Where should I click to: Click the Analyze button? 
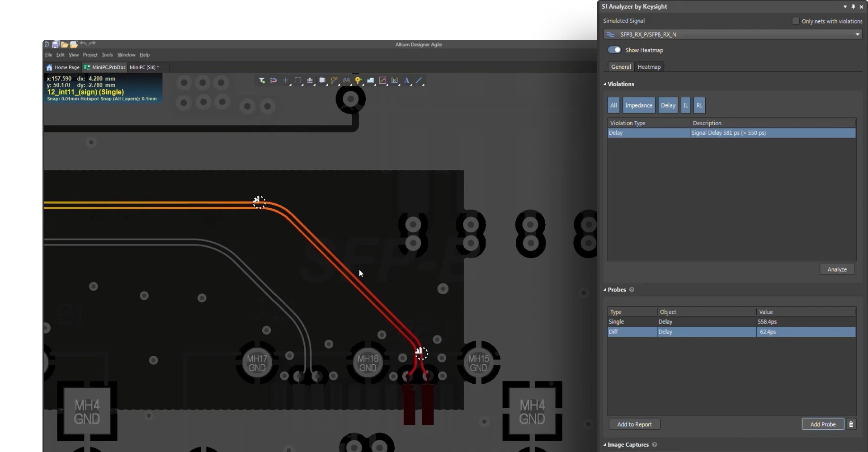coord(837,269)
